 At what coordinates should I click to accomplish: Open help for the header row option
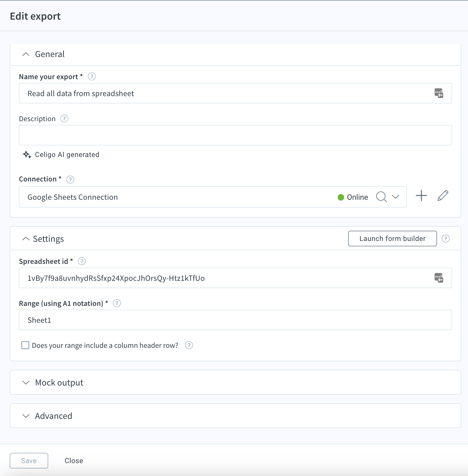[x=189, y=345]
